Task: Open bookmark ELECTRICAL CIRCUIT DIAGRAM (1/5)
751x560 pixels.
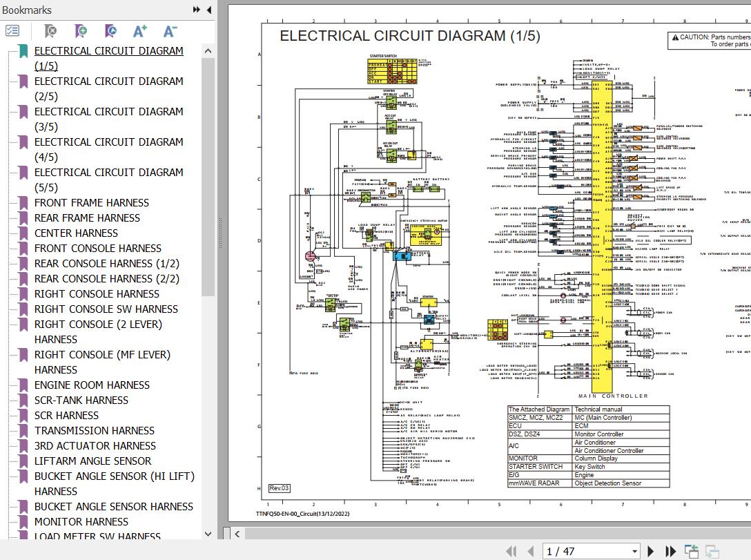Action: coord(109,59)
